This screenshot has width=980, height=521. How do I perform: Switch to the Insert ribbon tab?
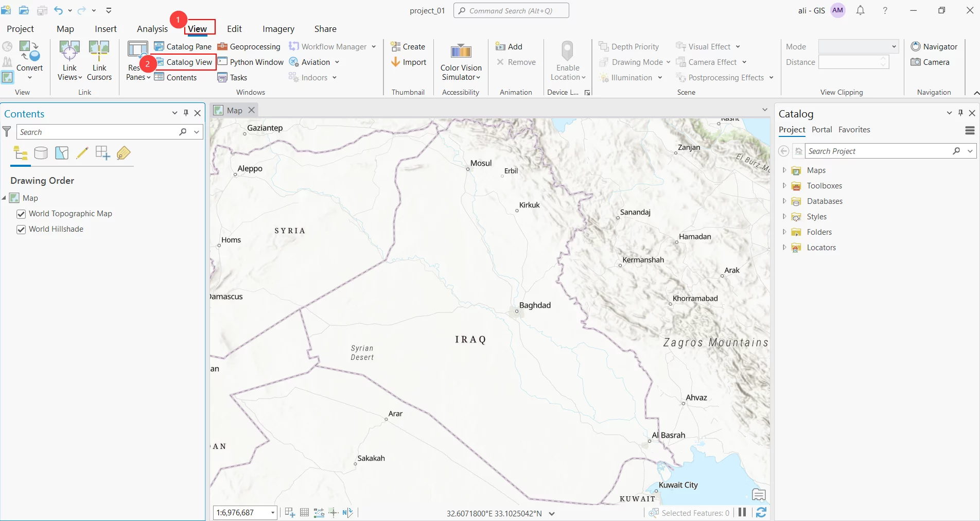(x=106, y=29)
